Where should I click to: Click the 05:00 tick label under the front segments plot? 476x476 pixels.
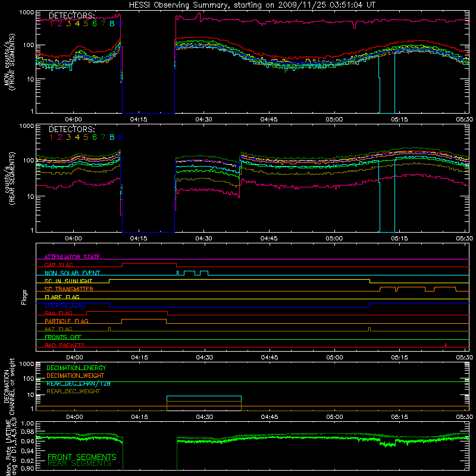pyautogui.click(x=334, y=120)
